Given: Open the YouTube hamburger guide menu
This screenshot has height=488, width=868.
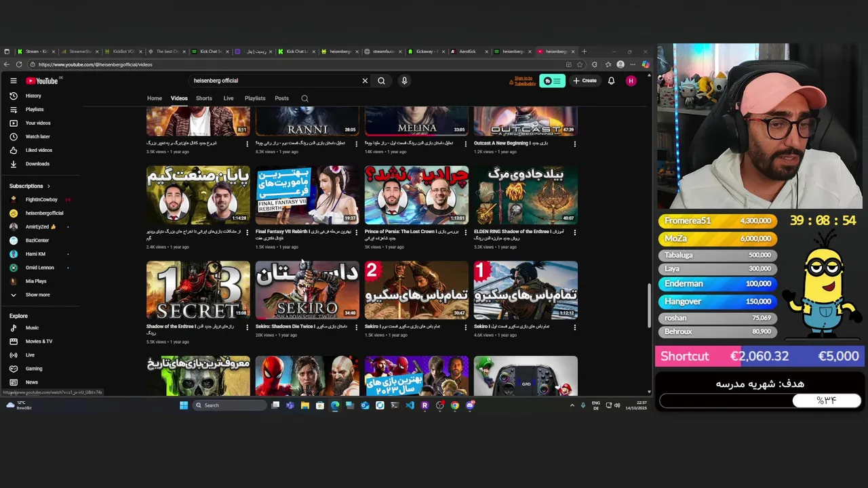Looking at the screenshot, I should coord(13,81).
